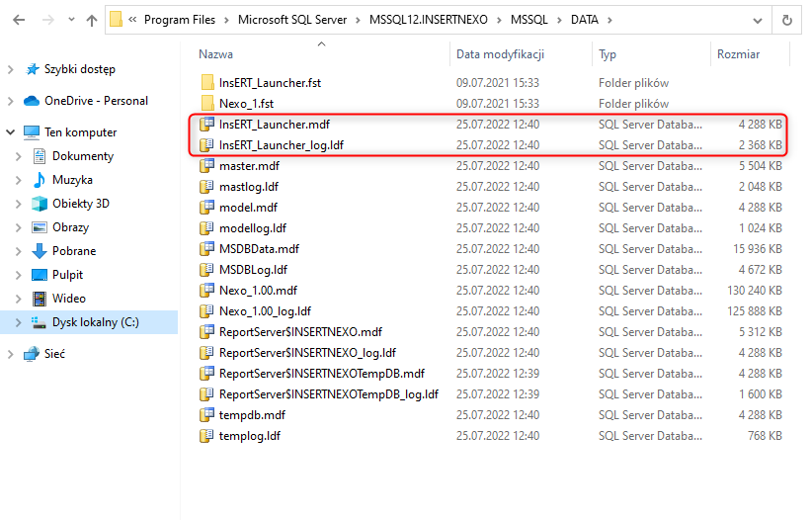Click Obrazy label in navigation tree

70,227
